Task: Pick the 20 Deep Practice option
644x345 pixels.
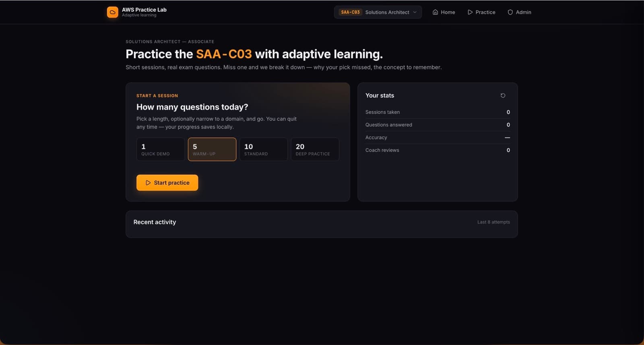Action: point(315,149)
